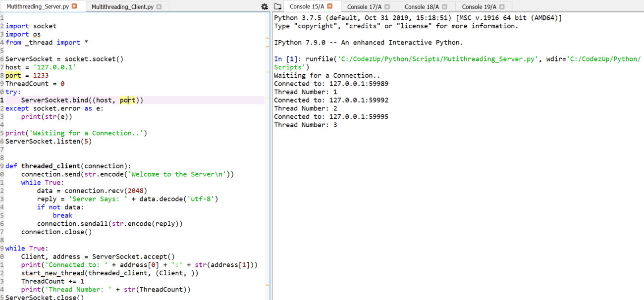
Task: Select the Console 15/A tab
Action: pyautogui.click(x=307, y=6)
